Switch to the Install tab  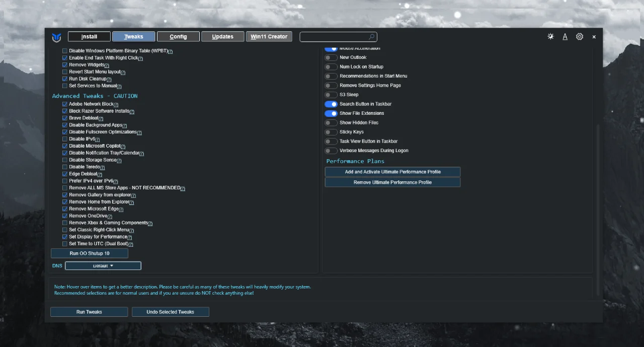(89, 37)
